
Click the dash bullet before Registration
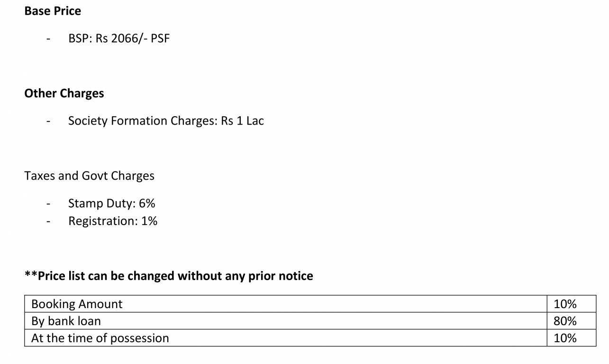48,222
